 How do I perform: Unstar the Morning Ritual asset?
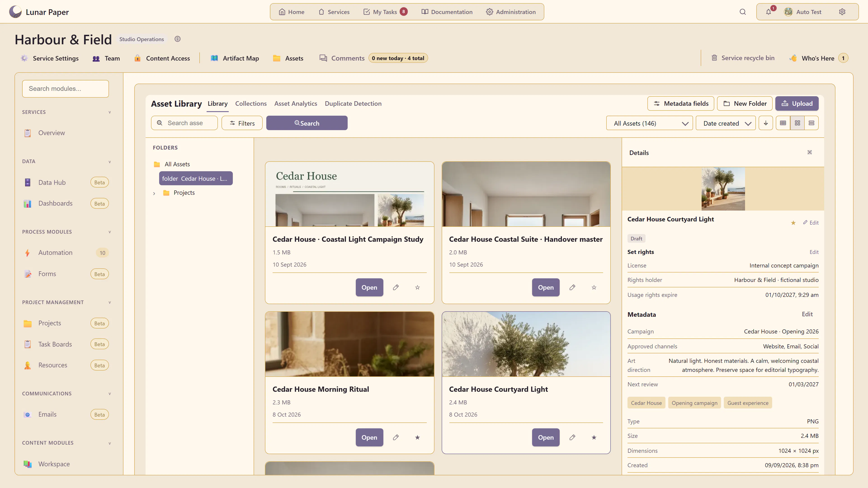pos(417,437)
